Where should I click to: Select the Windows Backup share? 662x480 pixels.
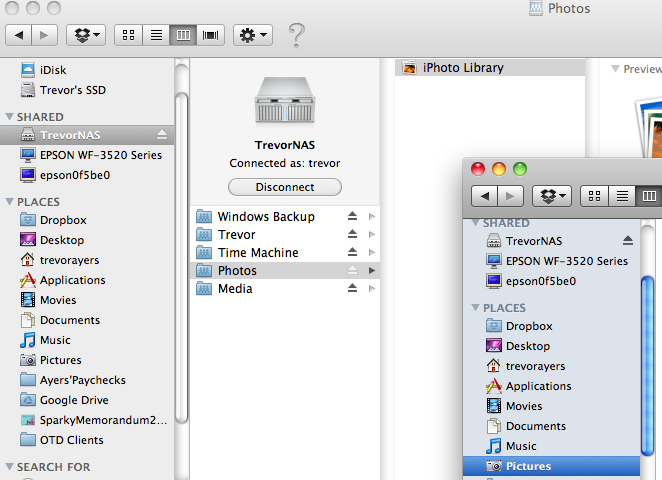285,217
